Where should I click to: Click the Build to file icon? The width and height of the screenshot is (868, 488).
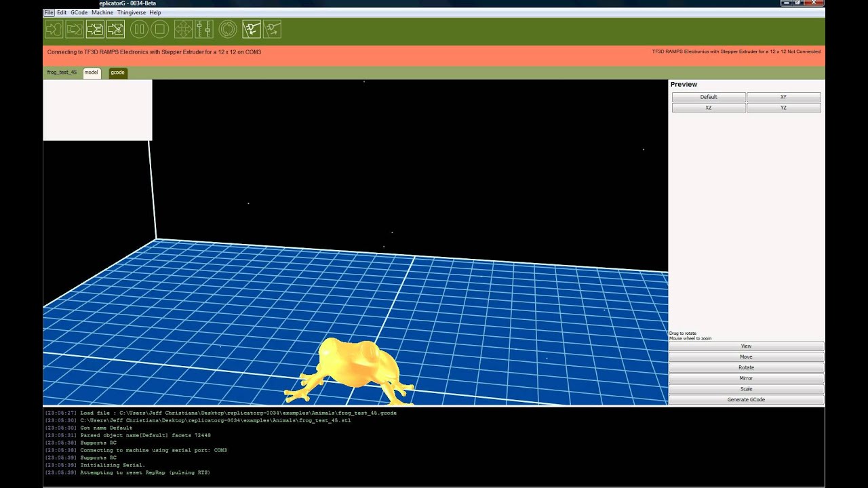[95, 29]
